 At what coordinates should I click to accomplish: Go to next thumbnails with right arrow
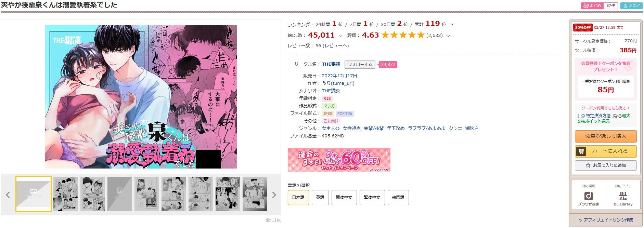(274, 195)
